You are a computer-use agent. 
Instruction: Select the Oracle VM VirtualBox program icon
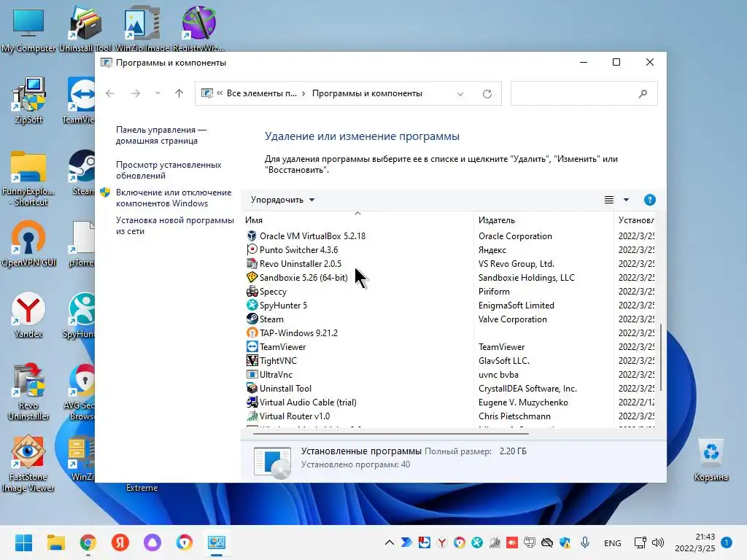coord(252,236)
